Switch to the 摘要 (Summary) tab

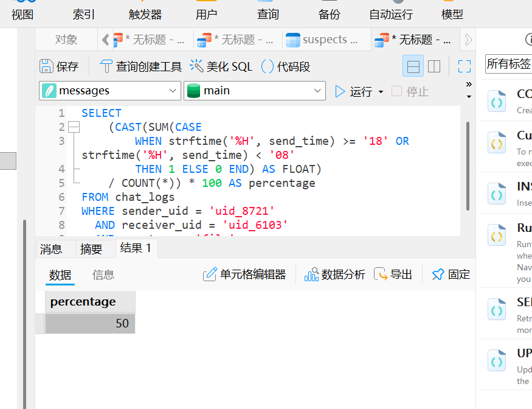point(91,250)
